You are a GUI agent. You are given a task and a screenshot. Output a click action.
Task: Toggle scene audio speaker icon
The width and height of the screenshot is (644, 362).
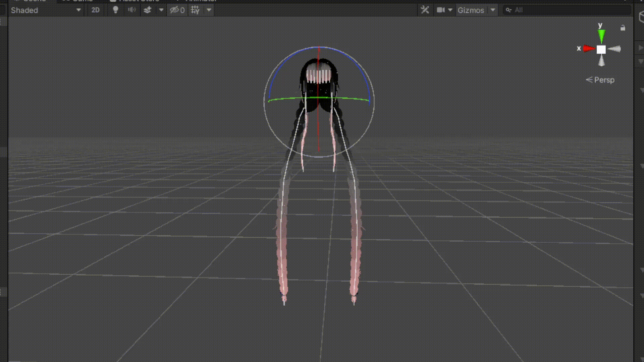[x=131, y=10]
